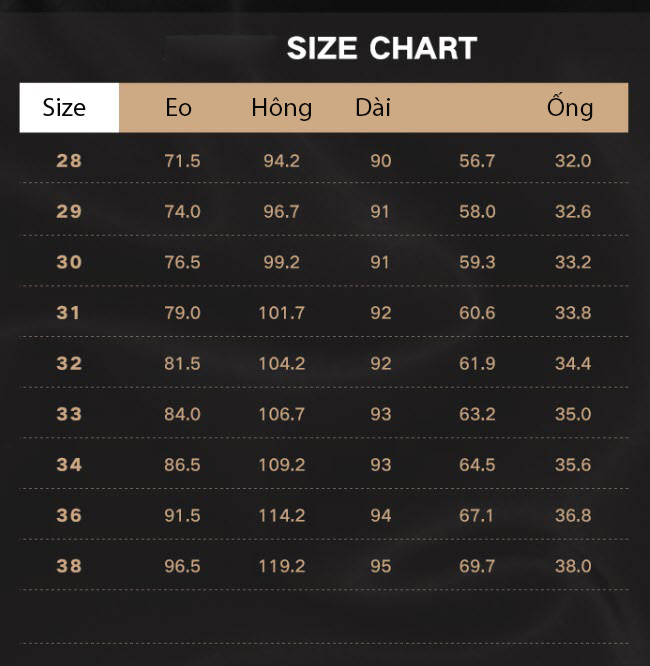Select size 34 row label
The image size is (650, 666).
[69, 465]
